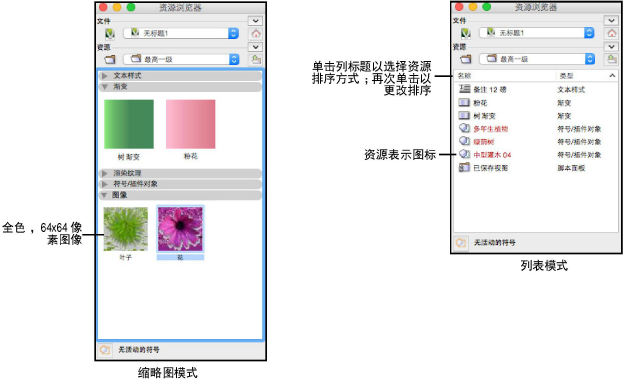Select the green 树渐变 gradient thumbnail
The height and width of the screenshot is (379, 623).
(129, 124)
